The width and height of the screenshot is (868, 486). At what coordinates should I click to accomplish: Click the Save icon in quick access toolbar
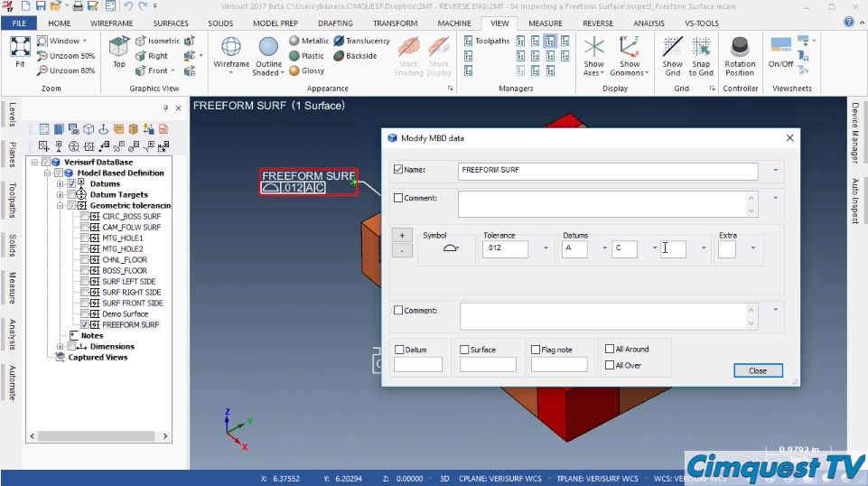tap(41, 6)
